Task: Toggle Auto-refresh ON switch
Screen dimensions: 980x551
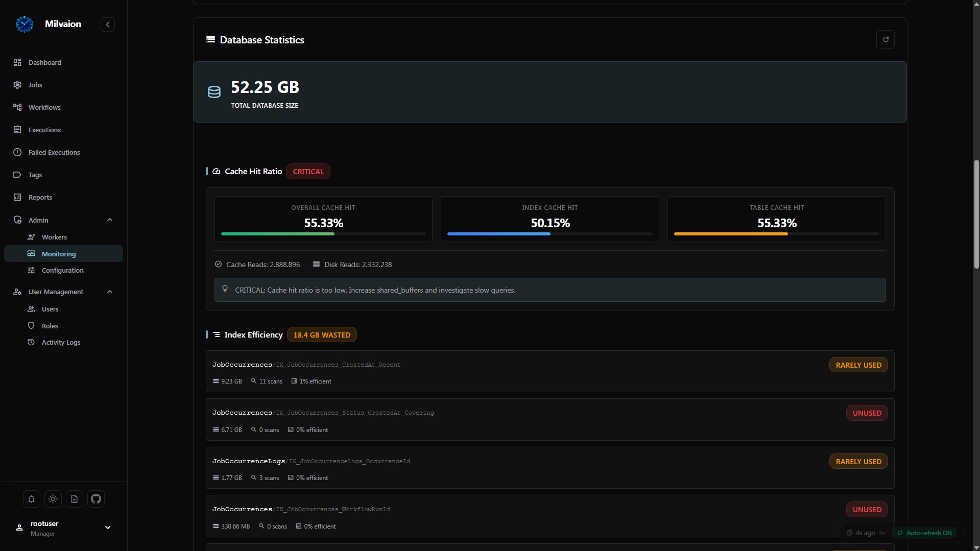Action: click(x=924, y=533)
